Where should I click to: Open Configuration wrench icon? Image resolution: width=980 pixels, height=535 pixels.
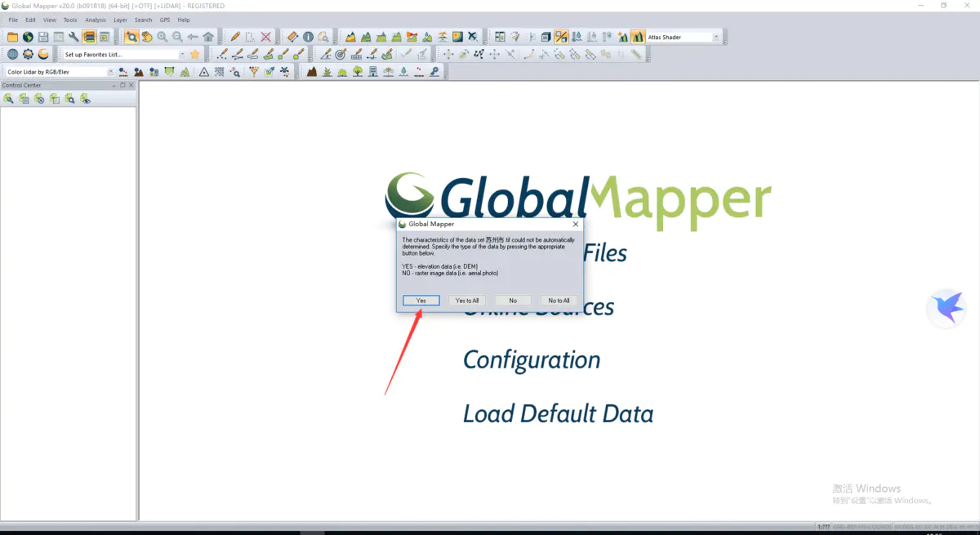click(73, 37)
